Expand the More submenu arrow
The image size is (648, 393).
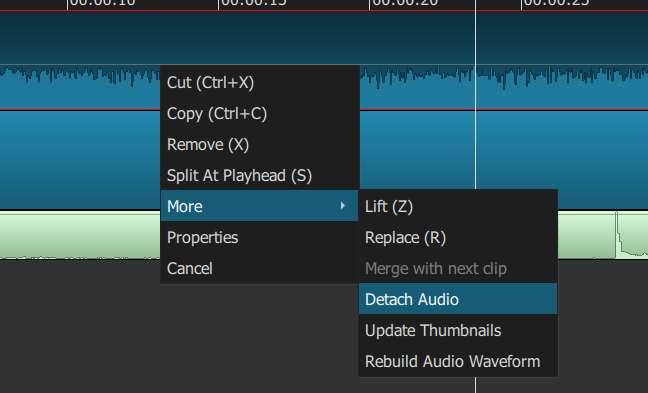pos(342,206)
